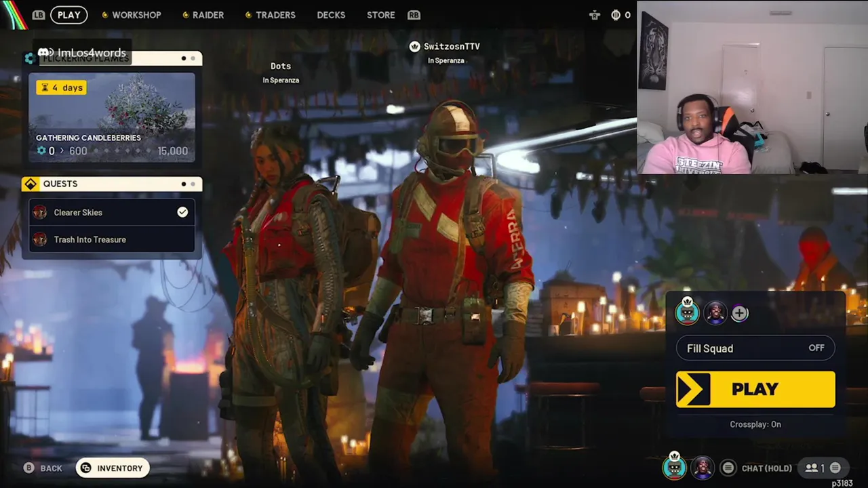
Task: Click the streamer webcam overlay
Action: pyautogui.click(x=753, y=87)
